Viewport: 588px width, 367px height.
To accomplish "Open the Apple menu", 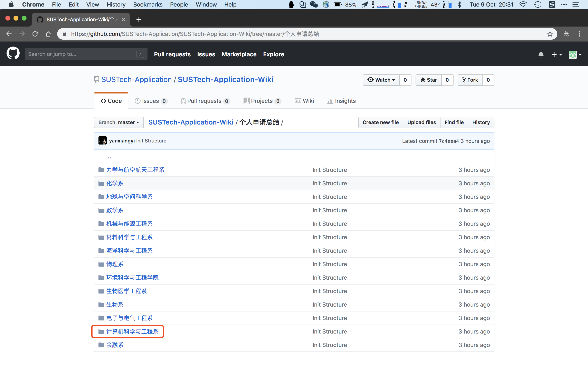I will [11, 5].
